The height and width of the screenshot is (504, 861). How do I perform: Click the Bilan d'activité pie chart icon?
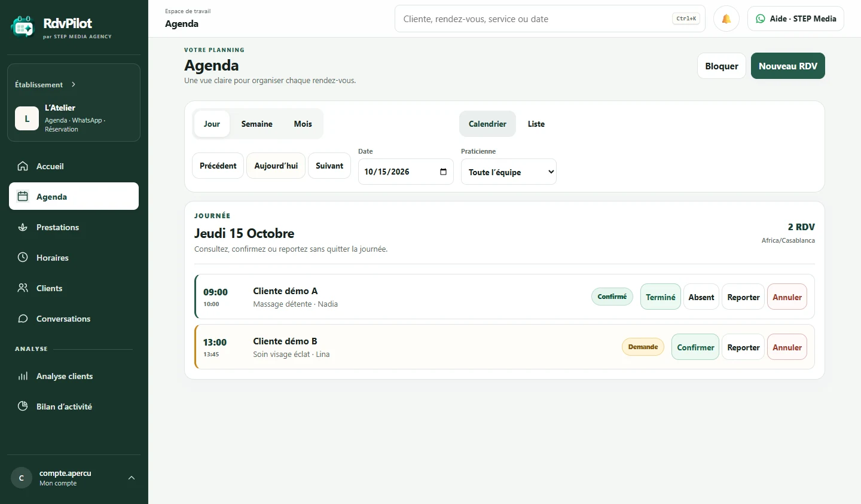click(23, 407)
